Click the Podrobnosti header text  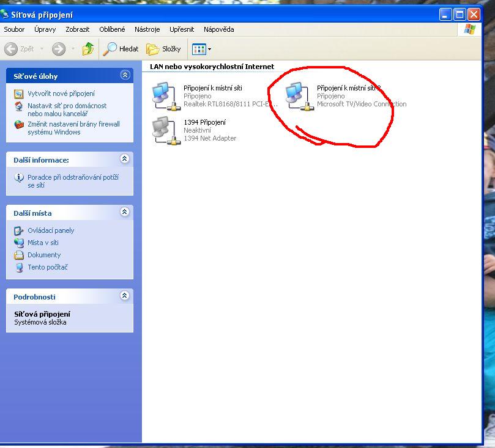[34, 297]
